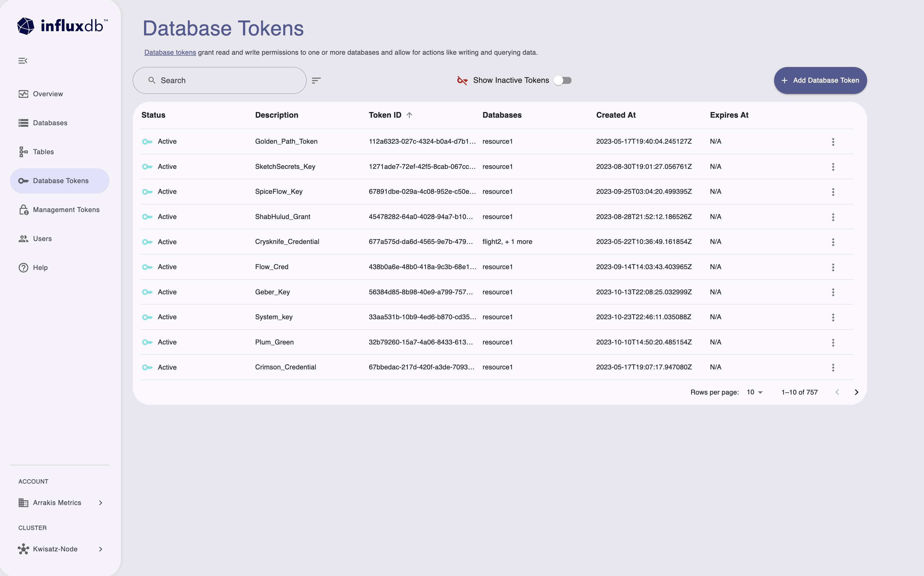Image resolution: width=924 pixels, height=576 pixels.
Task: Open actions menu for Geber_Key row
Action: point(833,292)
